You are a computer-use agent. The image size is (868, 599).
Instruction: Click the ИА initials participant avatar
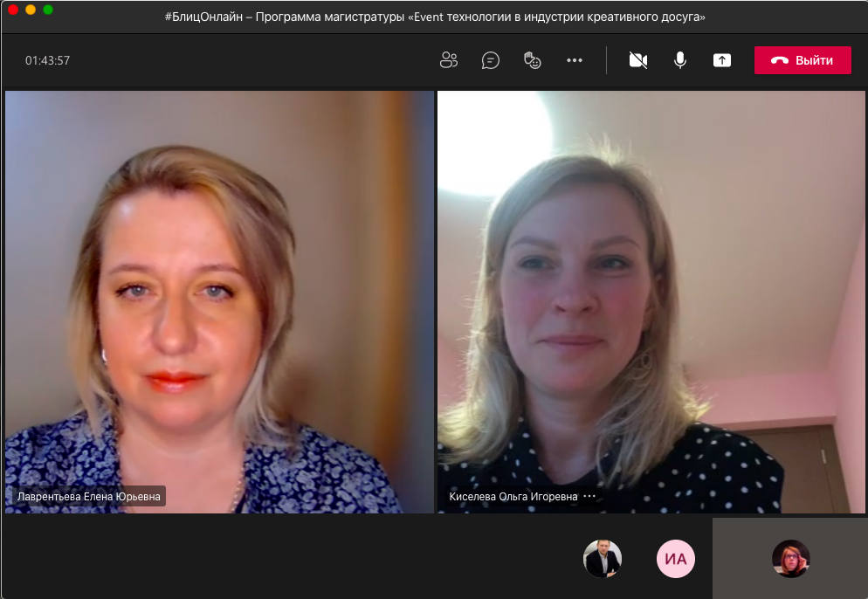676,559
